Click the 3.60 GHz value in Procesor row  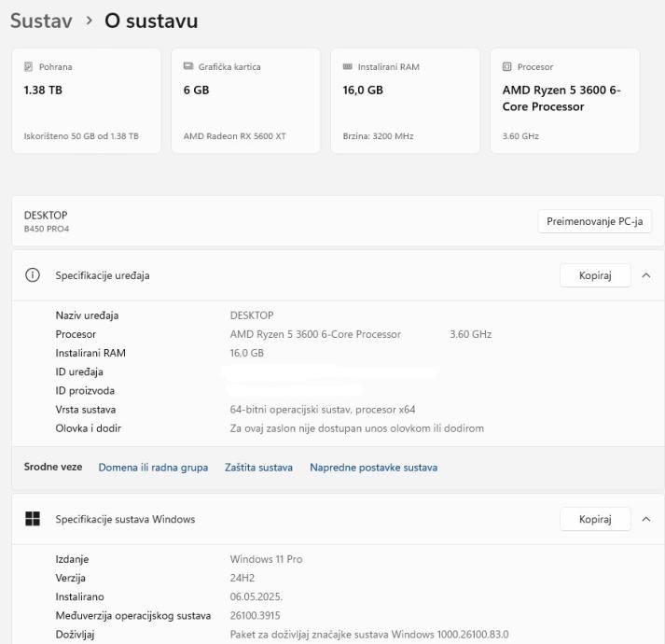[471, 334]
